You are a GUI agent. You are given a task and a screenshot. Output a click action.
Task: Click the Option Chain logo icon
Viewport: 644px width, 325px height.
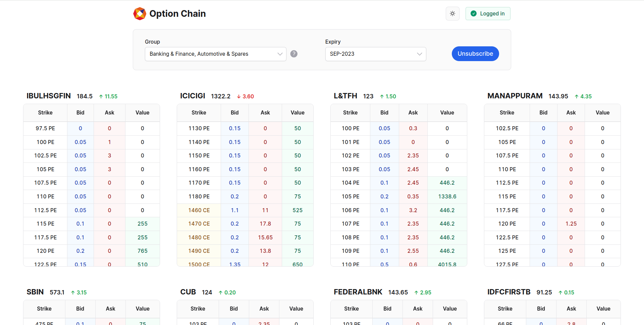click(x=140, y=13)
